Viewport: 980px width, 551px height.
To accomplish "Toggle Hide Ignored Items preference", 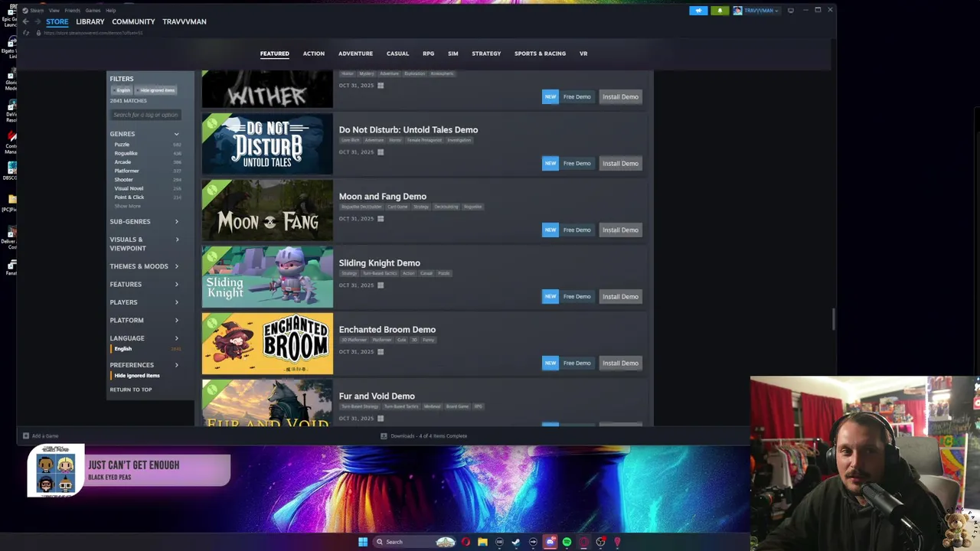I will (137, 376).
